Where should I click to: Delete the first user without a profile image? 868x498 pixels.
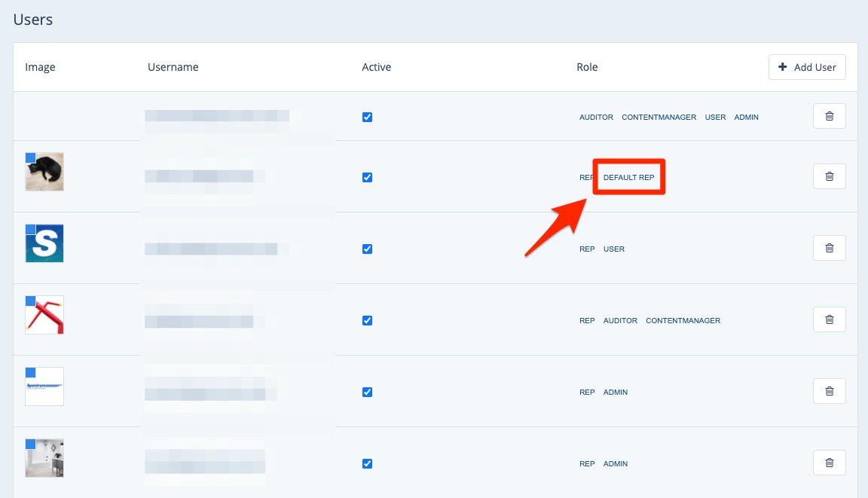[829, 116]
